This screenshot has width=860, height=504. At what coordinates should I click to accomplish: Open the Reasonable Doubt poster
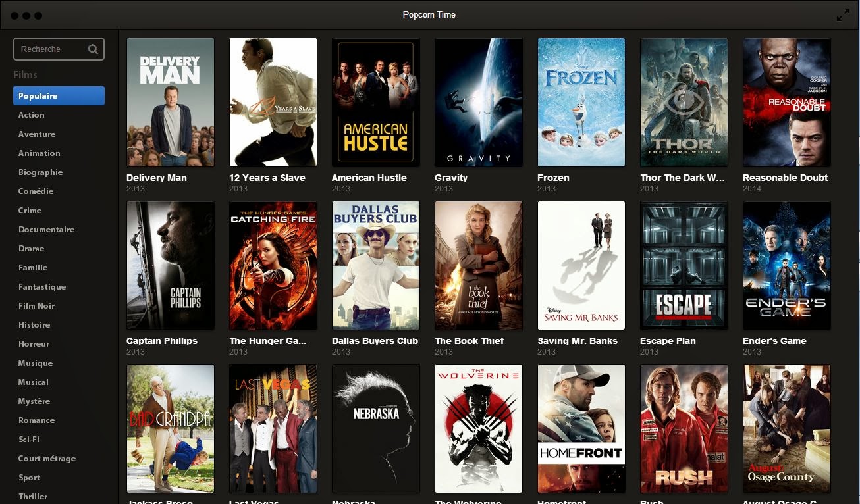coord(787,102)
